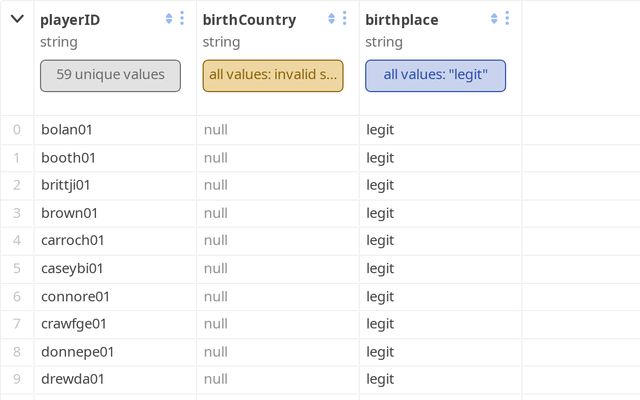Screen dimensions: 640x400
Task: Click the cell containing bolan01
Action: (x=69, y=130)
